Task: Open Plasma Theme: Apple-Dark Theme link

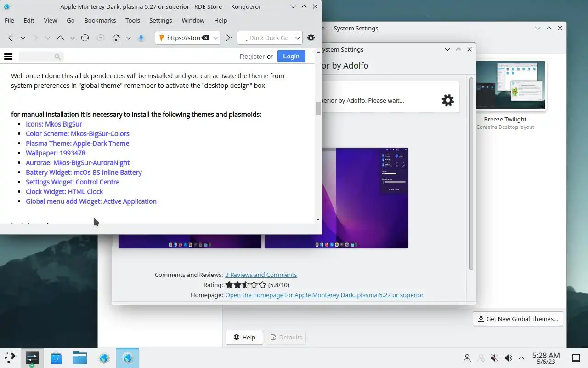Action: pyautogui.click(x=77, y=143)
